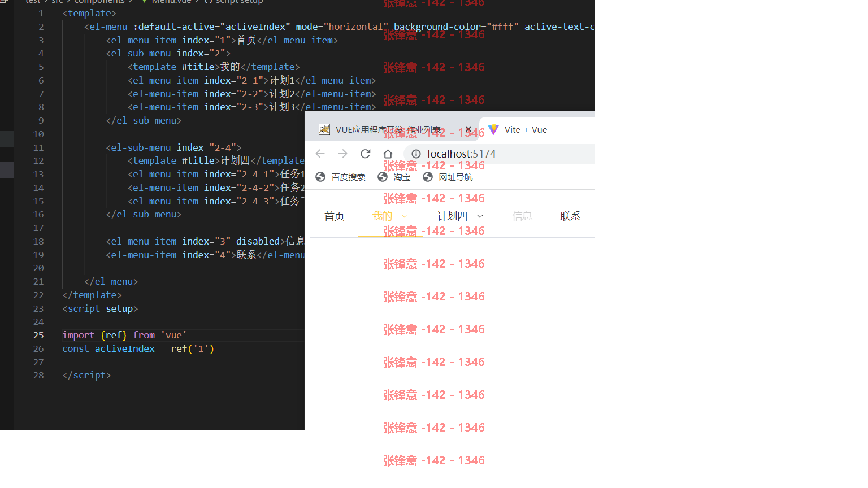The height and width of the screenshot is (488, 868).
Task: Switch to the Vite + Vue tab
Action: 526,130
